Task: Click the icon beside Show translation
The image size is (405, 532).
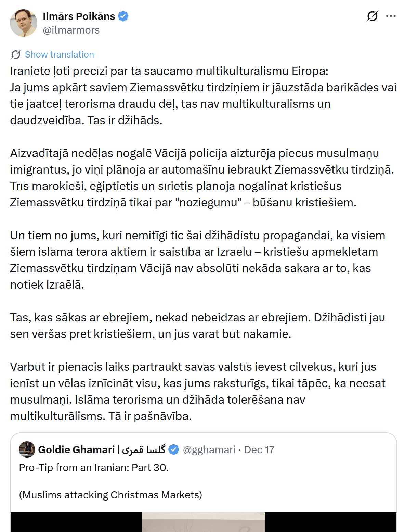Action: [16, 54]
